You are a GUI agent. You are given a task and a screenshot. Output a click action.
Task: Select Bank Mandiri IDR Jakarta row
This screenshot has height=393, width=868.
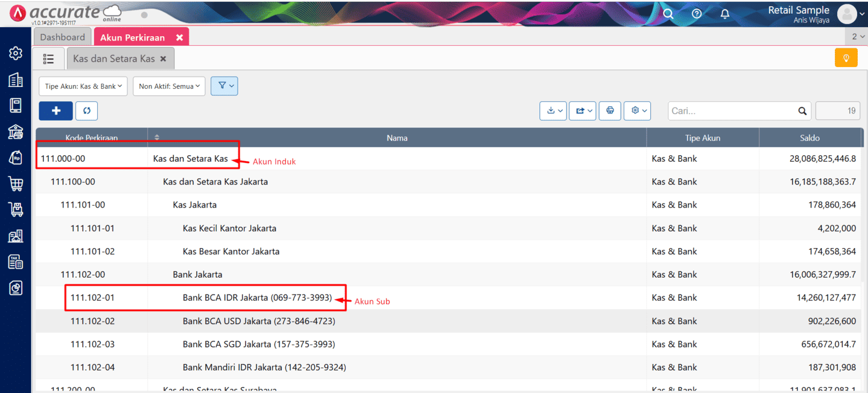(264, 367)
